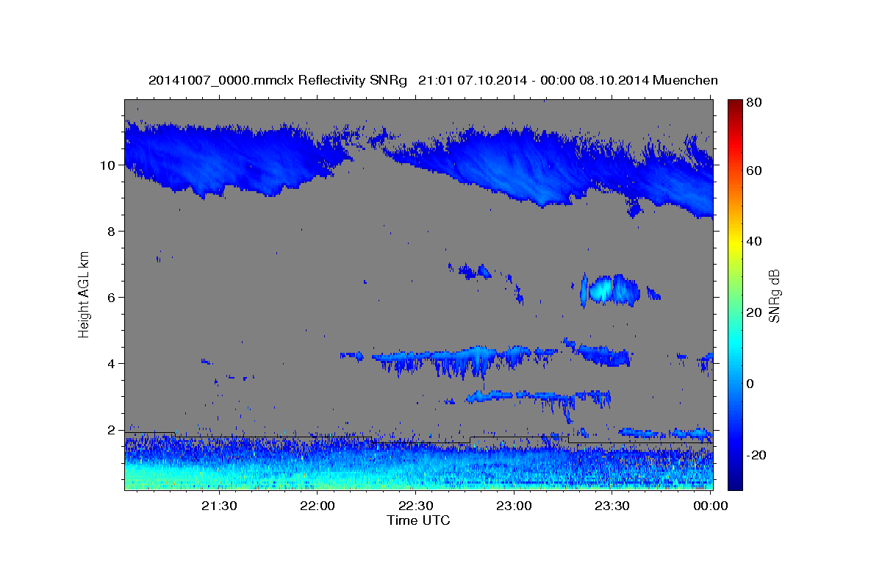Click the colorbar value -20
The width and height of the screenshot is (882, 588).
756,455
